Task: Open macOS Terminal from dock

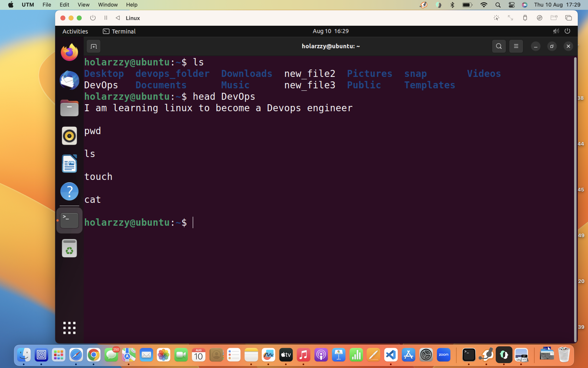Action: pos(469,355)
